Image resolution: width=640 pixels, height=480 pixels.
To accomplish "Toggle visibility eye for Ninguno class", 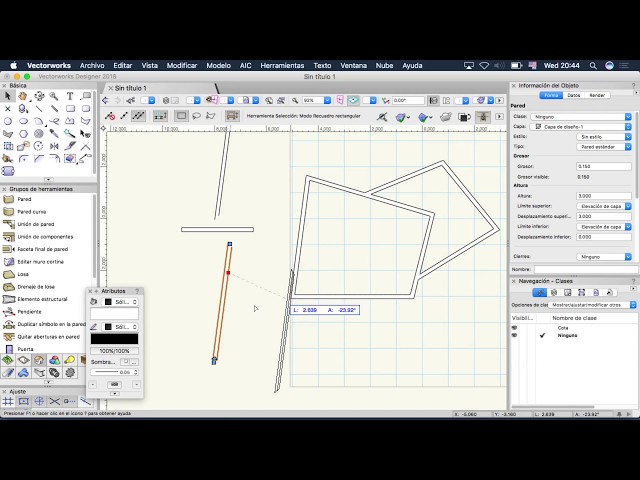I will point(514,336).
